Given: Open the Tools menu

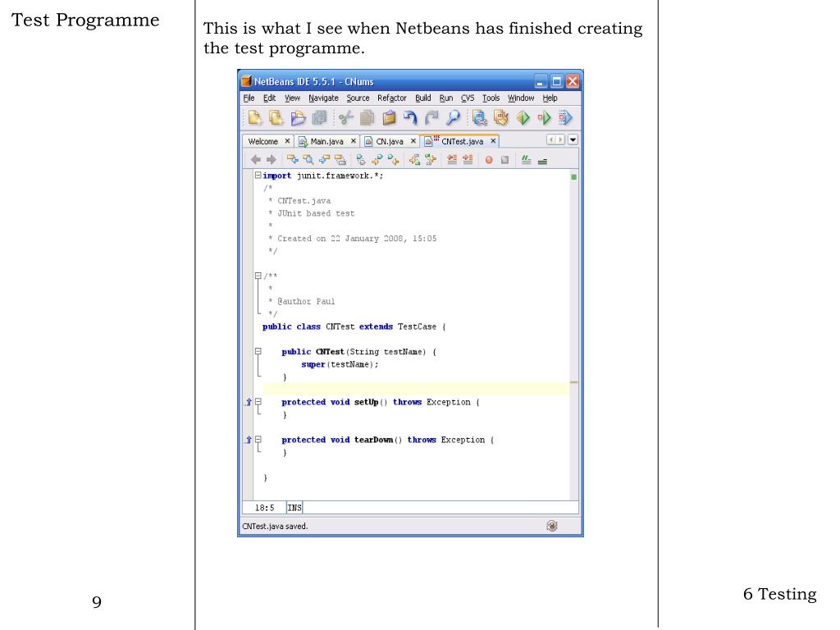Looking at the screenshot, I should pos(491,98).
